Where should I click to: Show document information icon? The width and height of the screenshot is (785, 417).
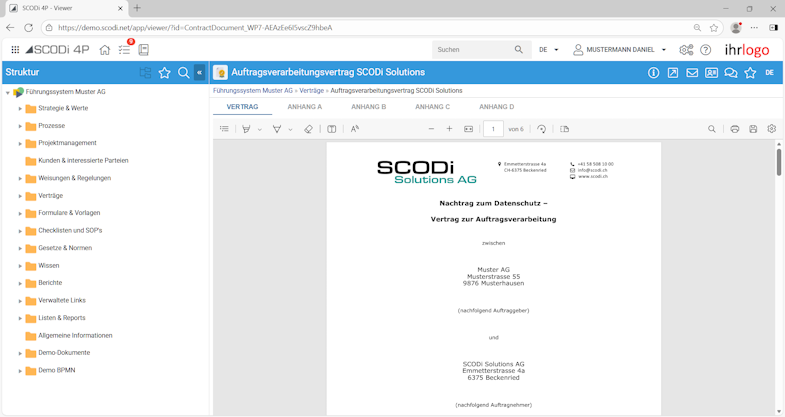tap(653, 73)
